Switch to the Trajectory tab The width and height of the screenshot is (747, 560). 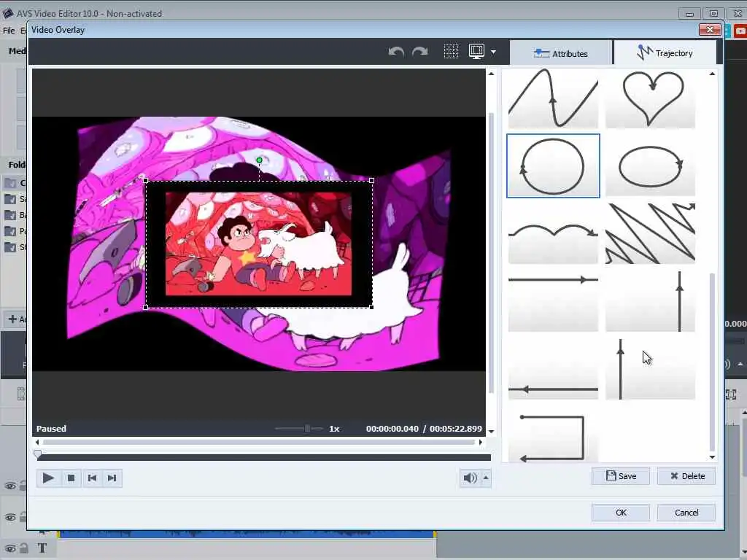tap(665, 52)
